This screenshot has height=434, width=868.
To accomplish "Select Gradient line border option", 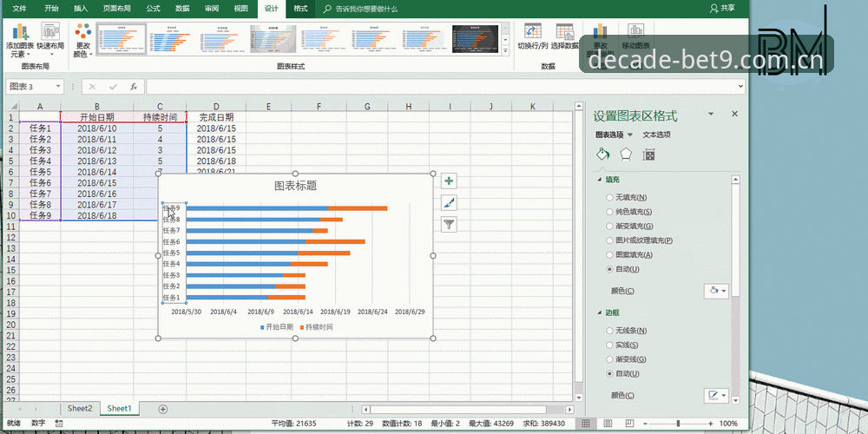I will [609, 359].
